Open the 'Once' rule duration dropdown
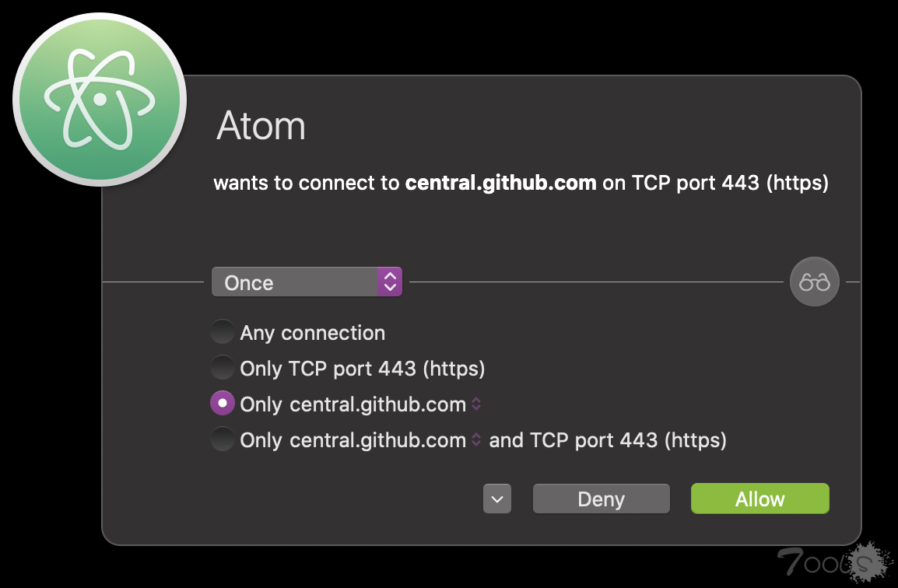 296,282
